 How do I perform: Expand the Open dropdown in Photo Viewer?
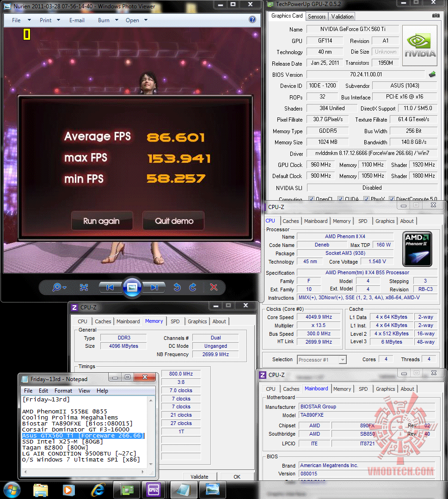tap(146, 20)
